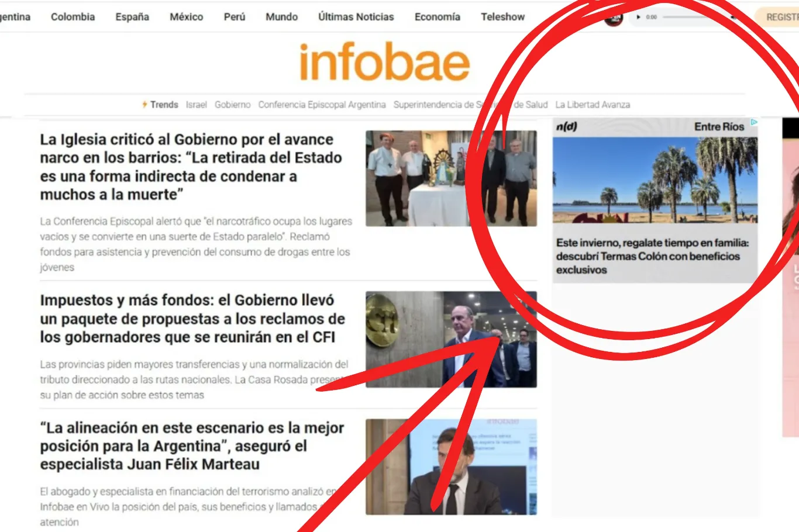Click the AdChoices icon on ad

point(754,122)
